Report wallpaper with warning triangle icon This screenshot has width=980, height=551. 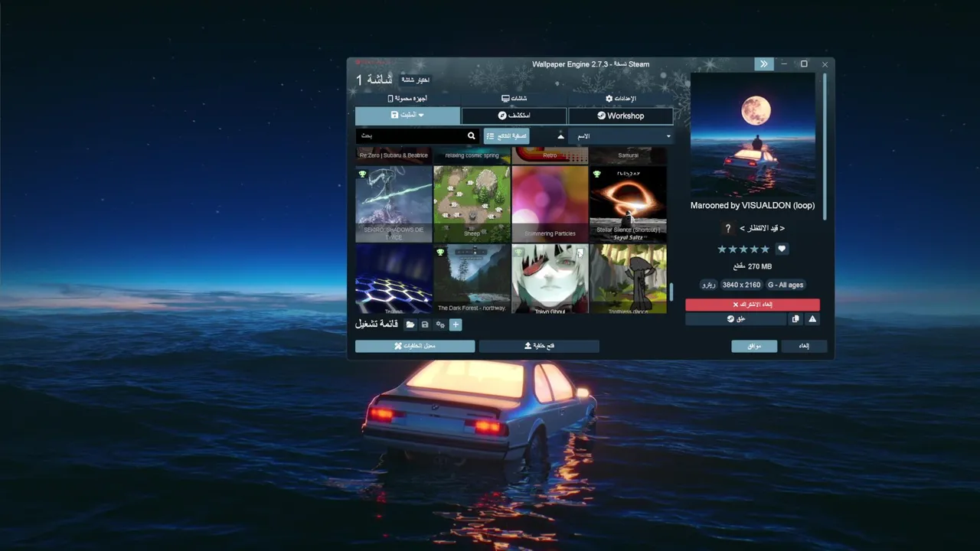(812, 319)
